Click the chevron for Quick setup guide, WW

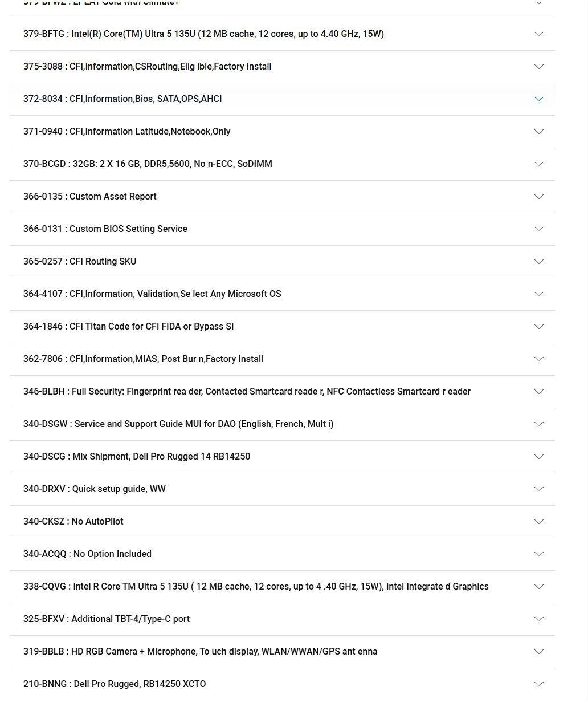[538, 489]
